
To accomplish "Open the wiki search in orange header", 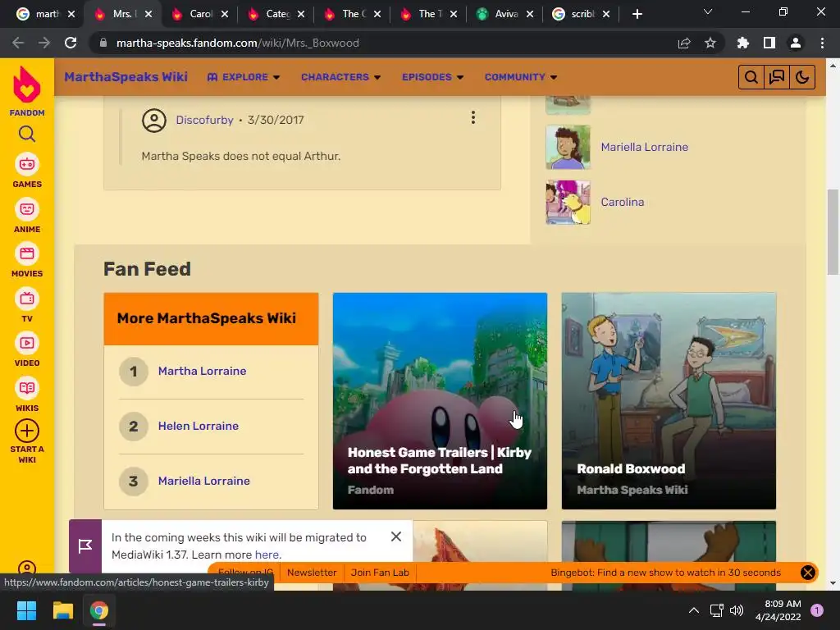I will pyautogui.click(x=751, y=77).
